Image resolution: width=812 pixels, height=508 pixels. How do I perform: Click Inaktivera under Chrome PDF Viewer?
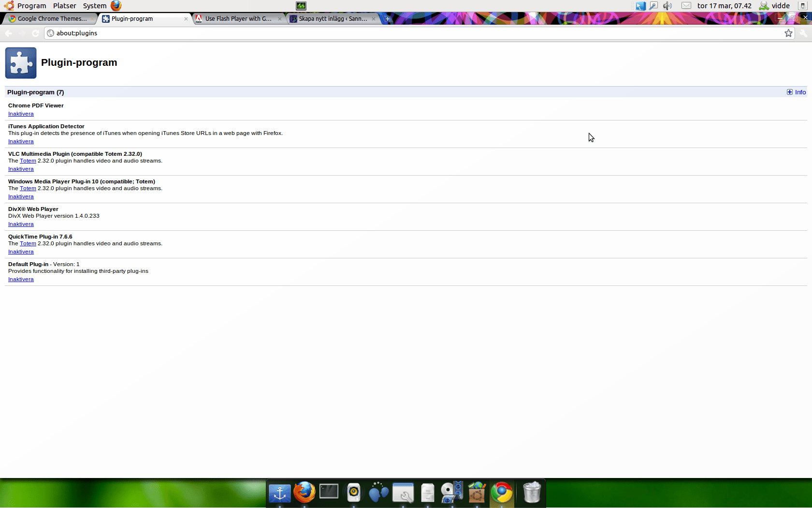[21, 114]
